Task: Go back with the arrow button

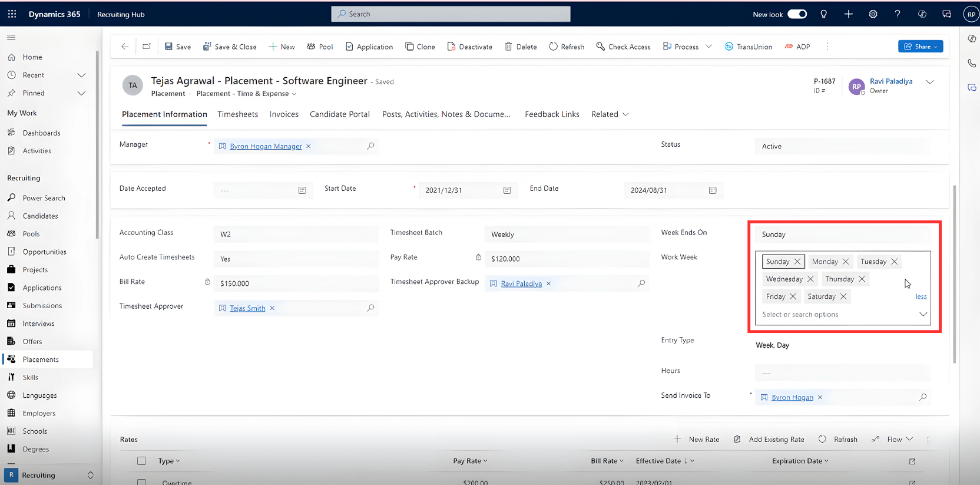Action: point(125,47)
